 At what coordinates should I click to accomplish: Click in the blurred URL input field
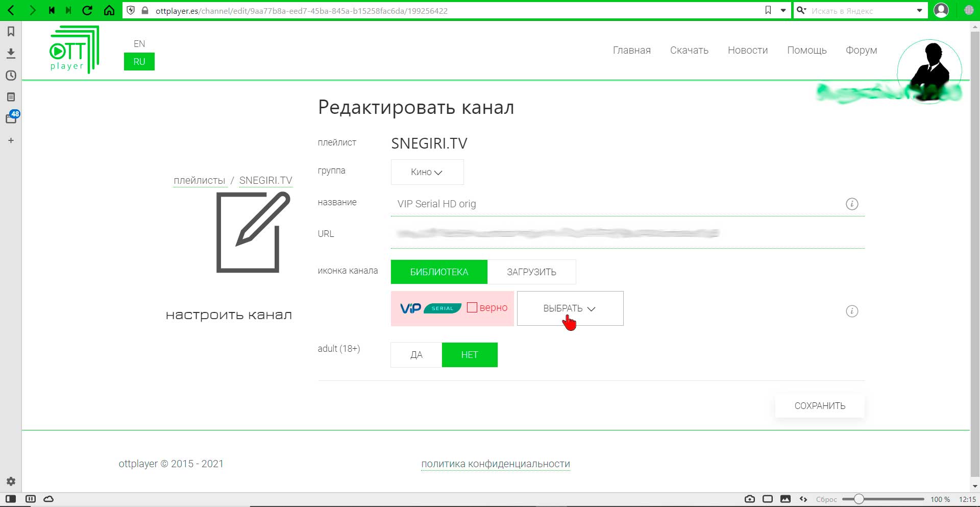click(x=628, y=234)
